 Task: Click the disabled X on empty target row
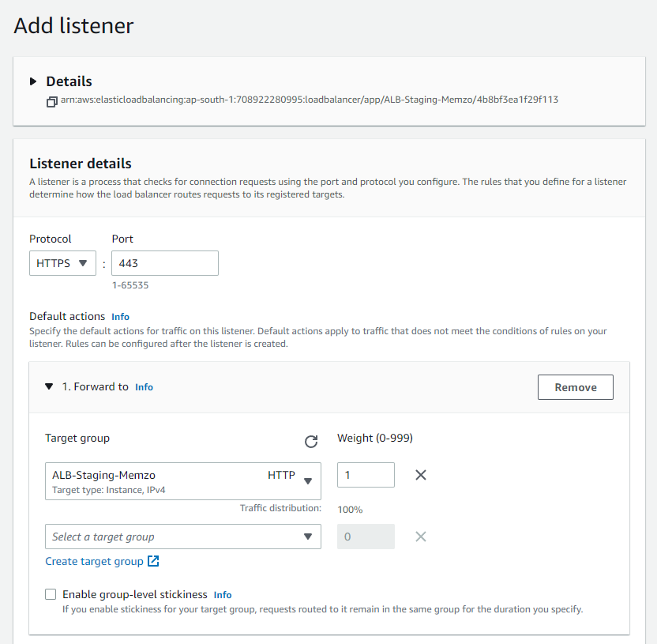click(x=421, y=537)
